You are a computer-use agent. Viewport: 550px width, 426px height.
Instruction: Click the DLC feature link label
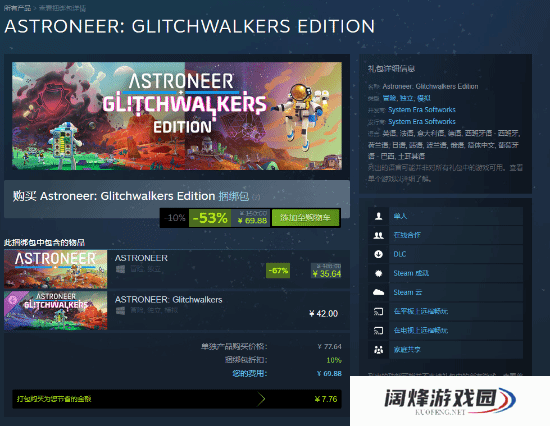pyautogui.click(x=400, y=254)
